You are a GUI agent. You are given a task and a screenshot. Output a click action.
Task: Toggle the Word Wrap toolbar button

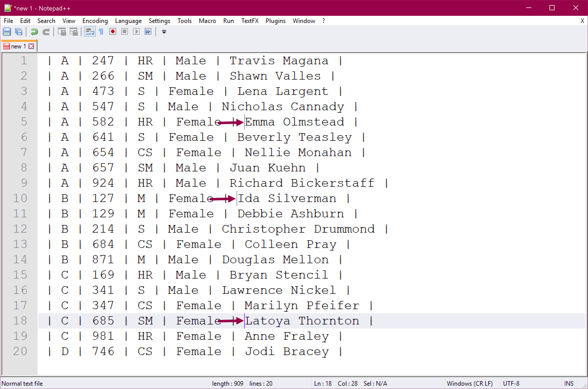[x=90, y=32]
